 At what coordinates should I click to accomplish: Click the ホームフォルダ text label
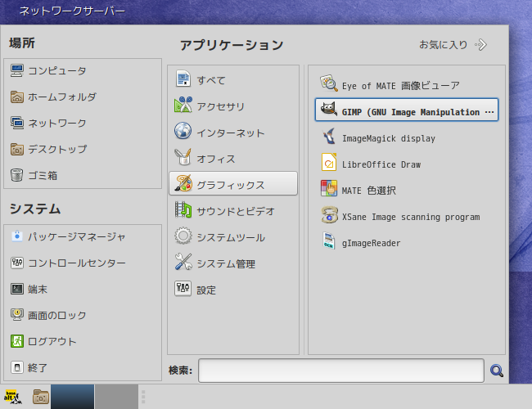(62, 97)
